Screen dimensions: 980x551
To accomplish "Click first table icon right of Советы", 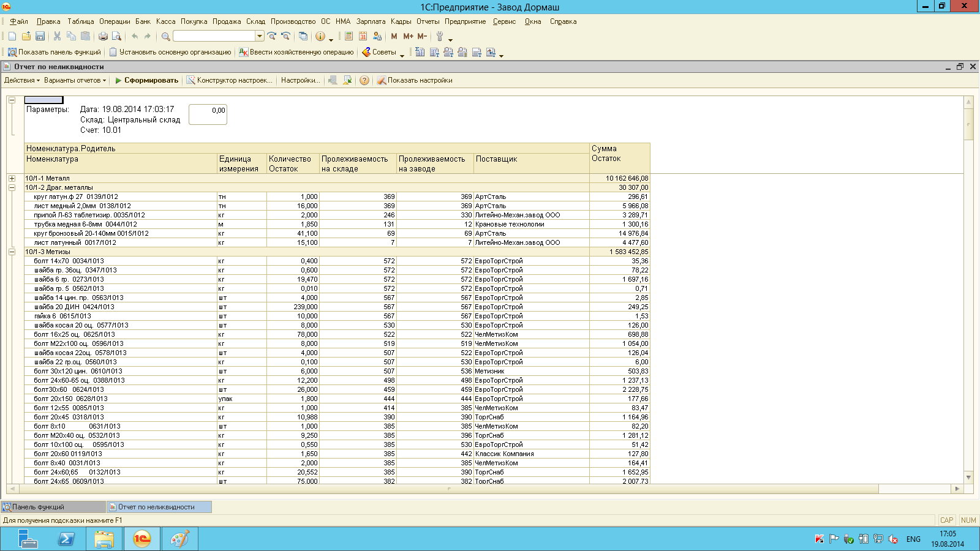I will (x=420, y=52).
